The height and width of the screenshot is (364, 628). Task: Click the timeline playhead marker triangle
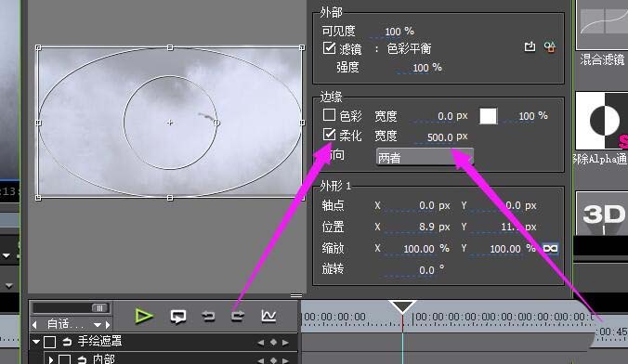[402, 306]
